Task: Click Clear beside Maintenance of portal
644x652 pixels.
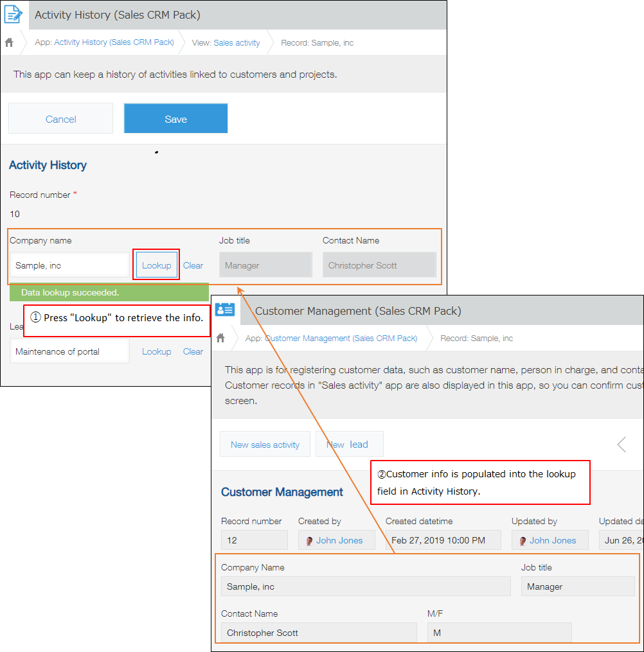Action: (192, 351)
